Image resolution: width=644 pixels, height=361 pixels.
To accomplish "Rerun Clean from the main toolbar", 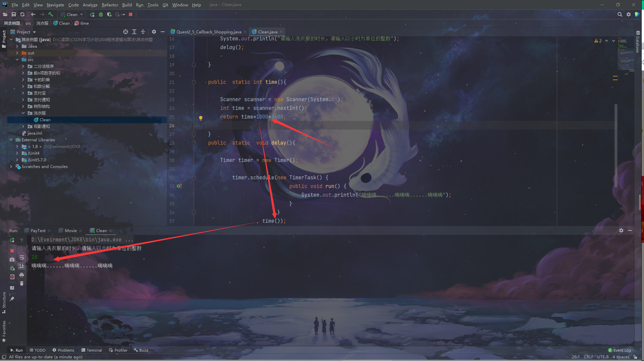I will click(x=92, y=14).
